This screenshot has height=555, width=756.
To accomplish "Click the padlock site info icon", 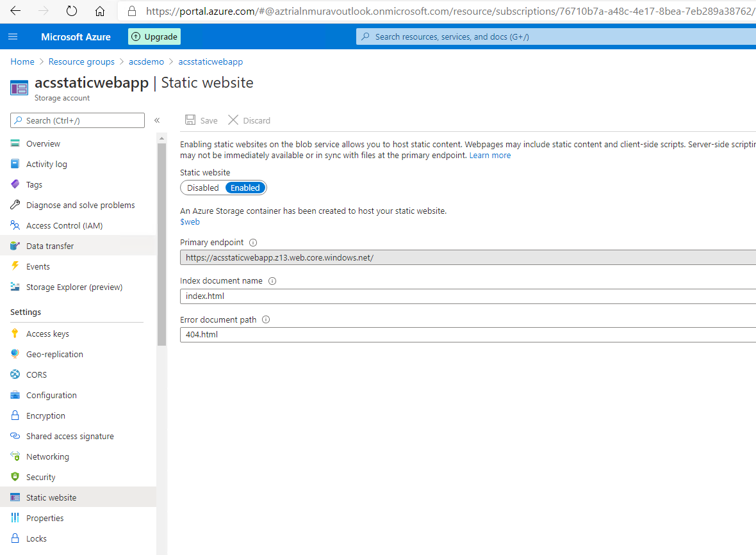I will 131,11.
